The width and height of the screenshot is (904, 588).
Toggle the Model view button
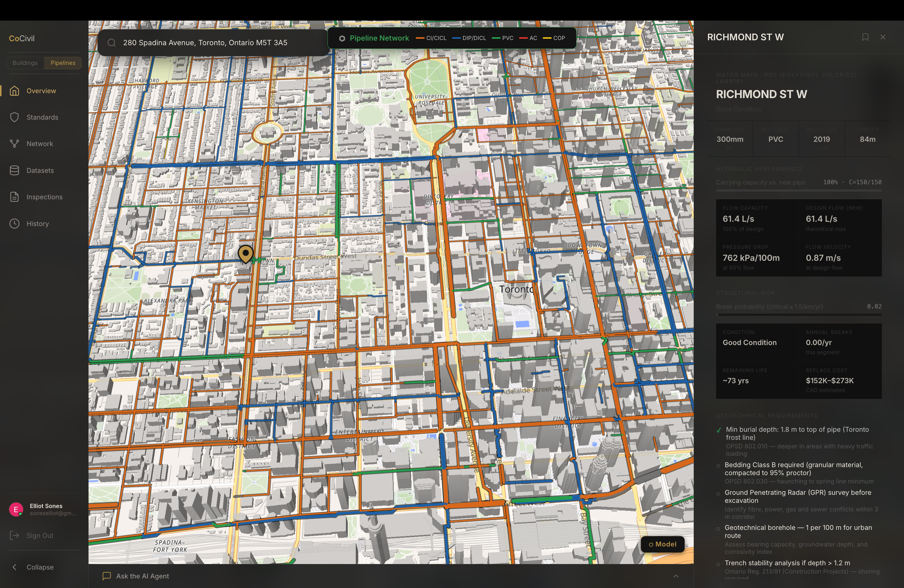click(662, 544)
